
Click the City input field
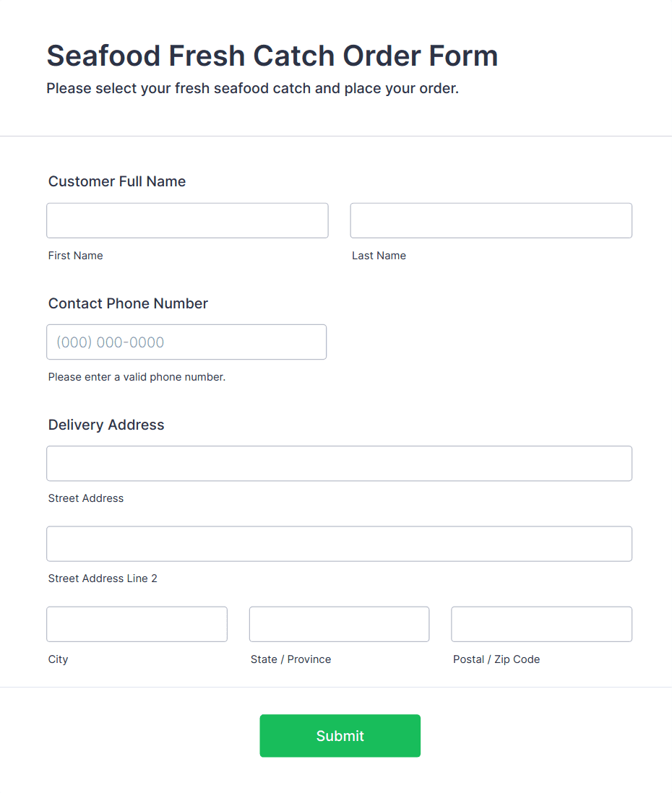tap(137, 624)
